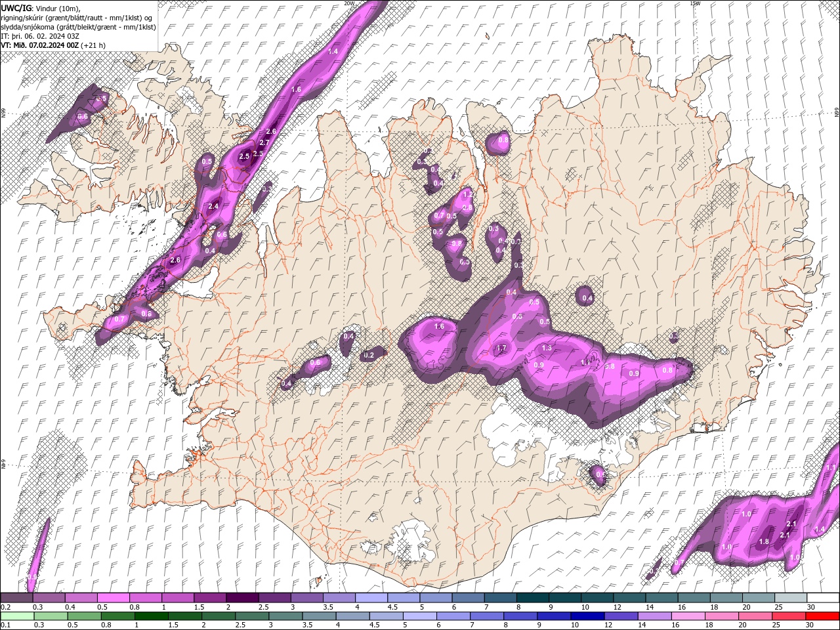Click the pale green 0.1 swatch, bottom legend row

[x=17, y=616]
